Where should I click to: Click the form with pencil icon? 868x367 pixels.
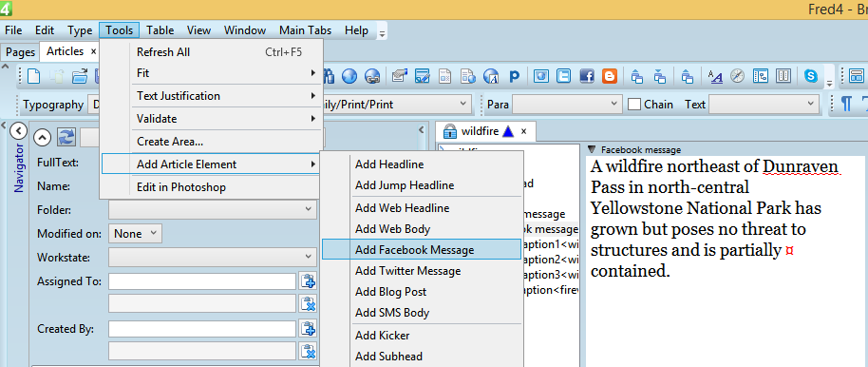[x=423, y=75]
